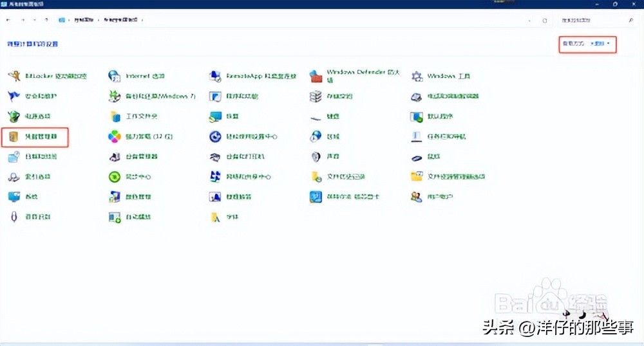This screenshot has height=346, width=644.
Task: Open Power Options battery icon item
Action: tap(29, 116)
